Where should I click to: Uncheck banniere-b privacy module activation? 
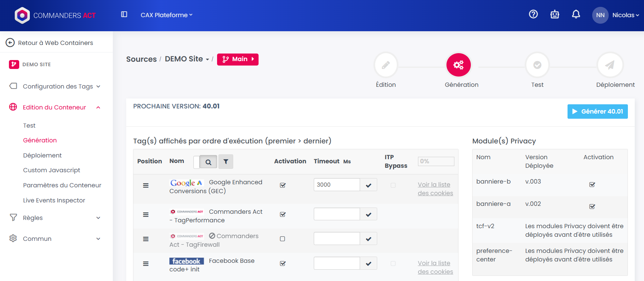click(x=592, y=185)
